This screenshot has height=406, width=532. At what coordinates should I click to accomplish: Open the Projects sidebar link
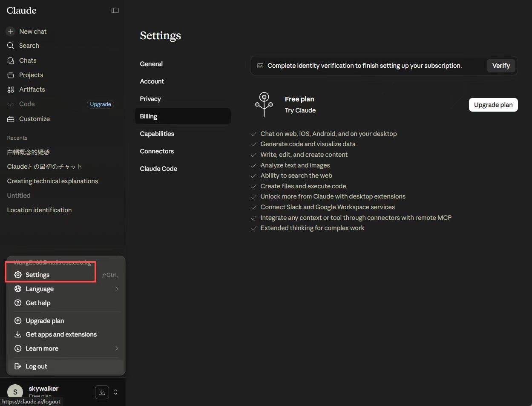click(31, 75)
